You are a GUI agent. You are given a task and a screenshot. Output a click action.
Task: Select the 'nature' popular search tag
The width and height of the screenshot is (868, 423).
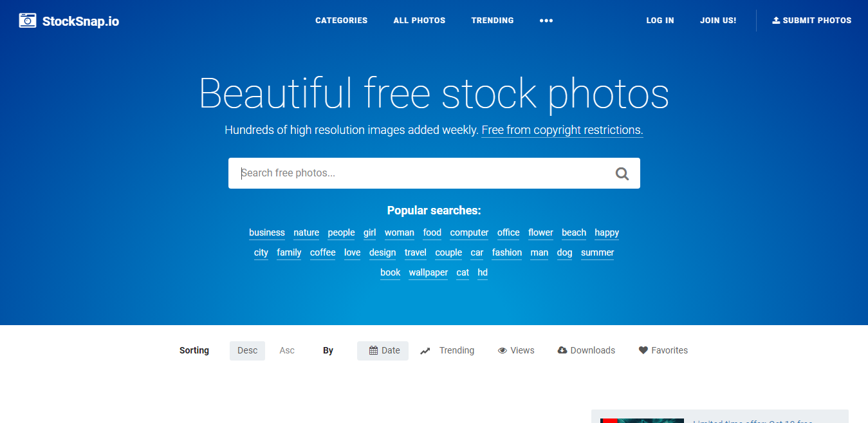point(306,233)
